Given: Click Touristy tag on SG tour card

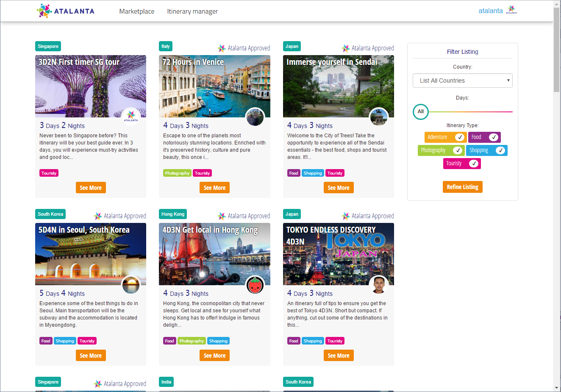Looking at the screenshot, I should click(49, 173).
